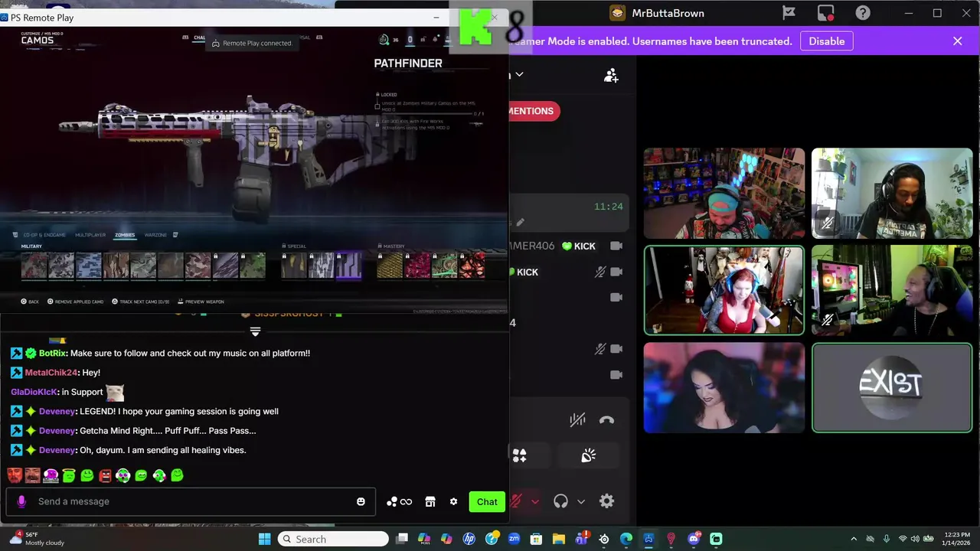980x551 pixels.
Task: Open the emoji picker in chat input
Action: [361, 501]
